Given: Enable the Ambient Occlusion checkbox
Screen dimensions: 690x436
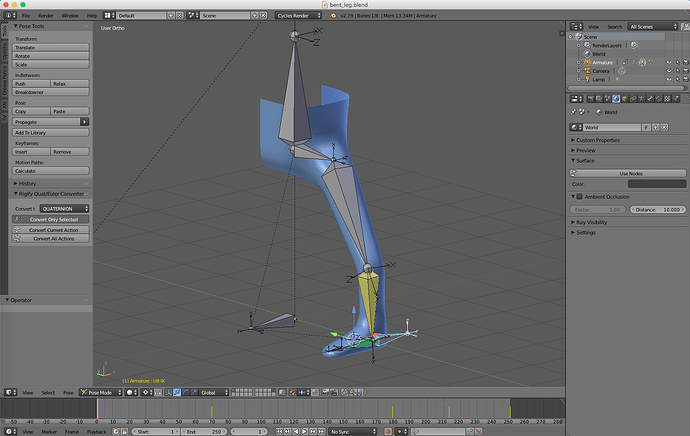Looking at the screenshot, I should pyautogui.click(x=580, y=197).
